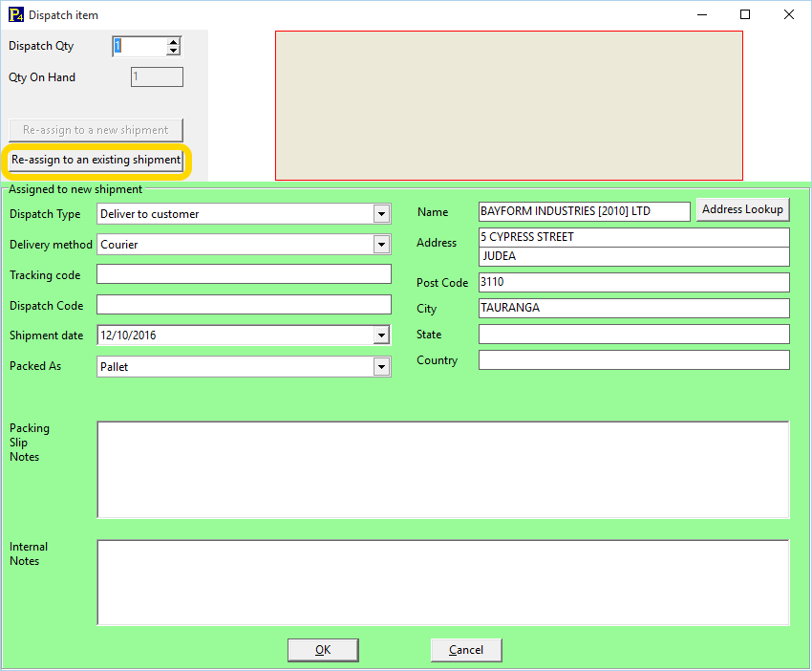The height and width of the screenshot is (671, 812).
Task: Click the Dispatch item title text
Action: coord(63,15)
